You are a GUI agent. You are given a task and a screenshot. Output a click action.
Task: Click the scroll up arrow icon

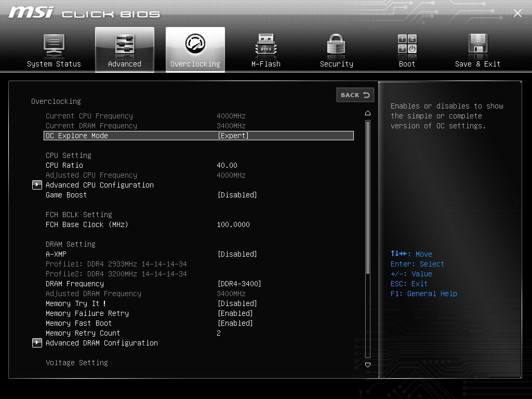[x=368, y=113]
